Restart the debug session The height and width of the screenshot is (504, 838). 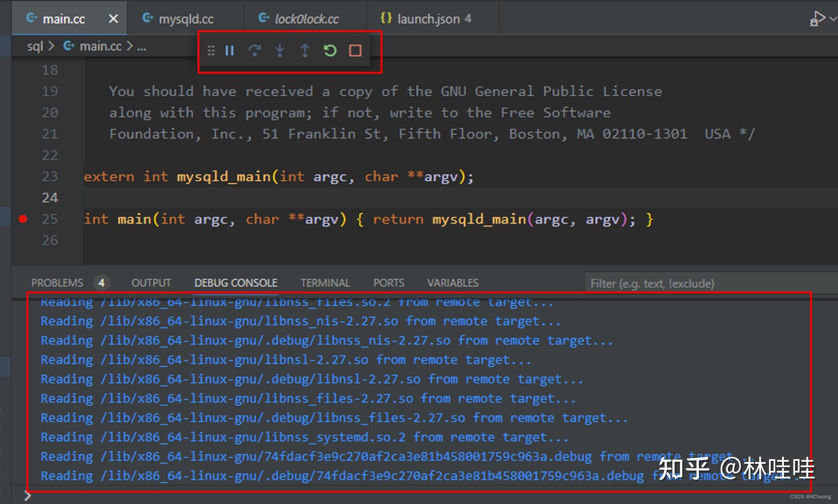330,51
